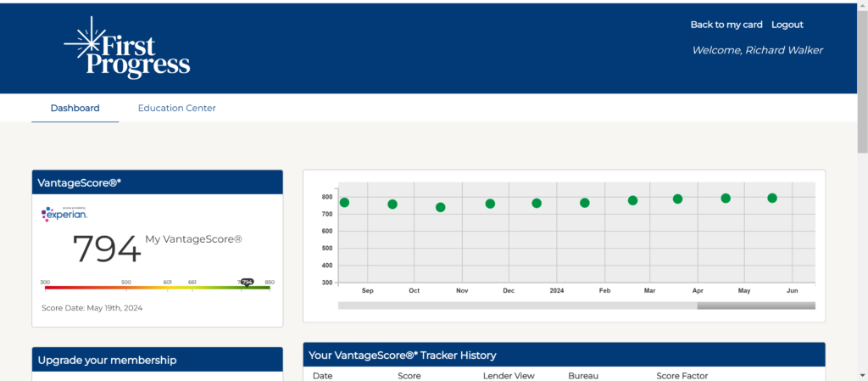The width and height of the screenshot is (868, 381).
Task: Switch to the Dashboard tab
Action: (75, 109)
